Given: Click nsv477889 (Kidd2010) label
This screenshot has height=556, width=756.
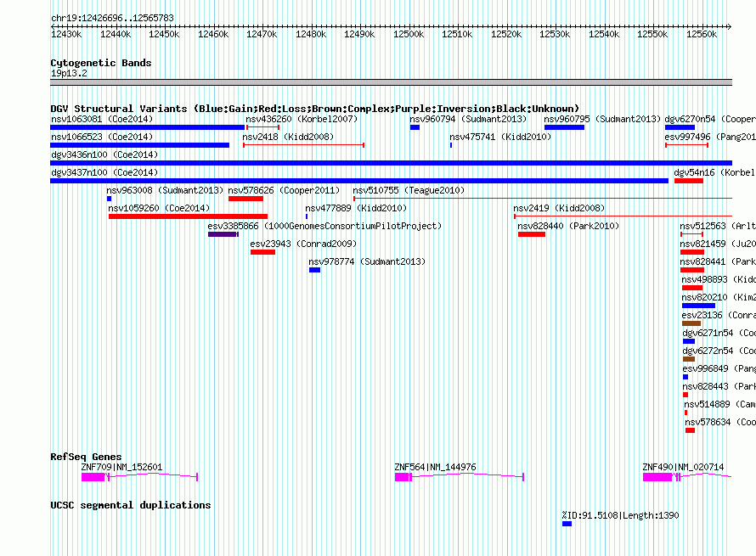Looking at the screenshot, I should coord(356,208).
